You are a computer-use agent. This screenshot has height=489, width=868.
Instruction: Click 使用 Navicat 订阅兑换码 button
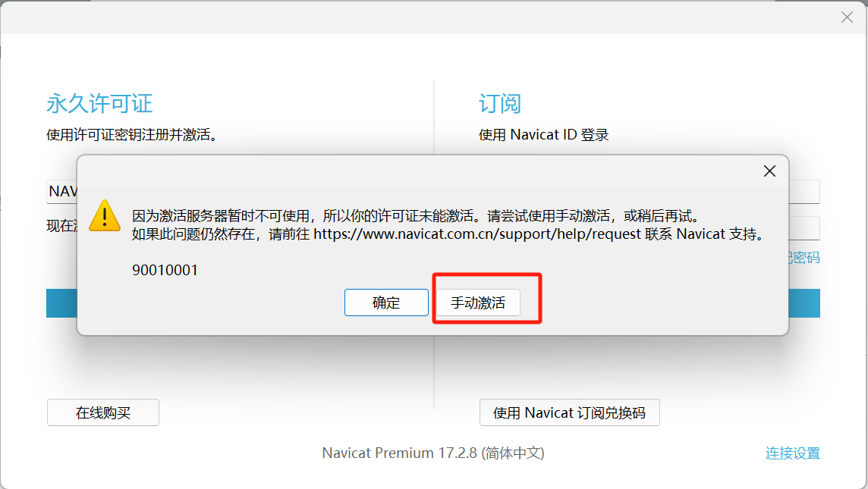coord(570,412)
